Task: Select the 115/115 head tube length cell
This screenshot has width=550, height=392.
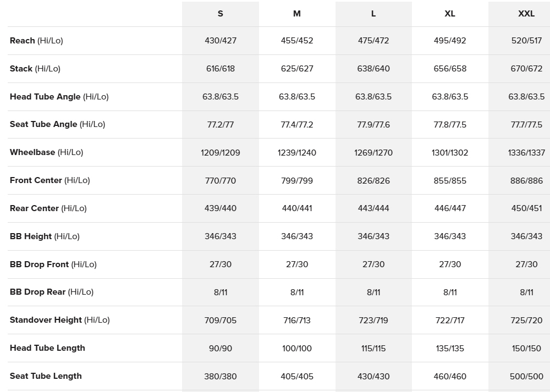Action: pyautogui.click(x=373, y=349)
